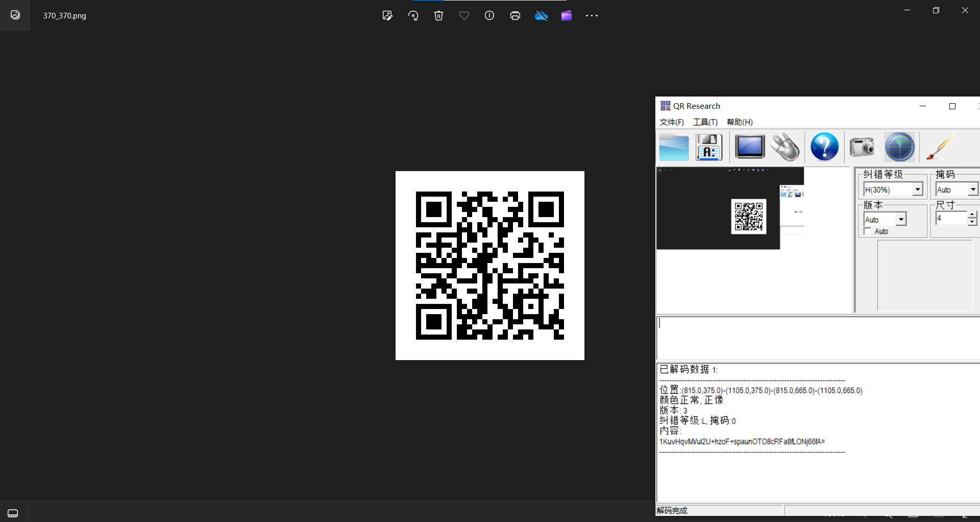980x522 pixels.
Task: Open file with QR Research folder icon
Action: coord(674,148)
